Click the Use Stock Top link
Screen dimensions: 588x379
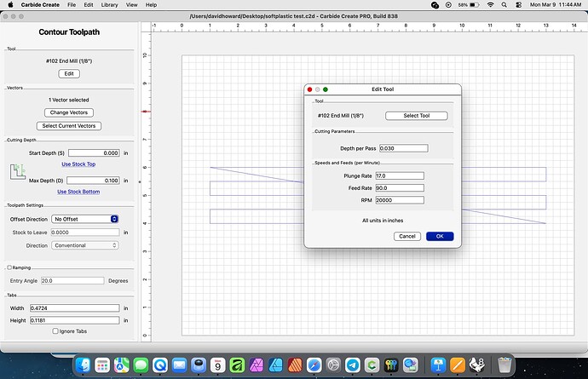coord(78,164)
